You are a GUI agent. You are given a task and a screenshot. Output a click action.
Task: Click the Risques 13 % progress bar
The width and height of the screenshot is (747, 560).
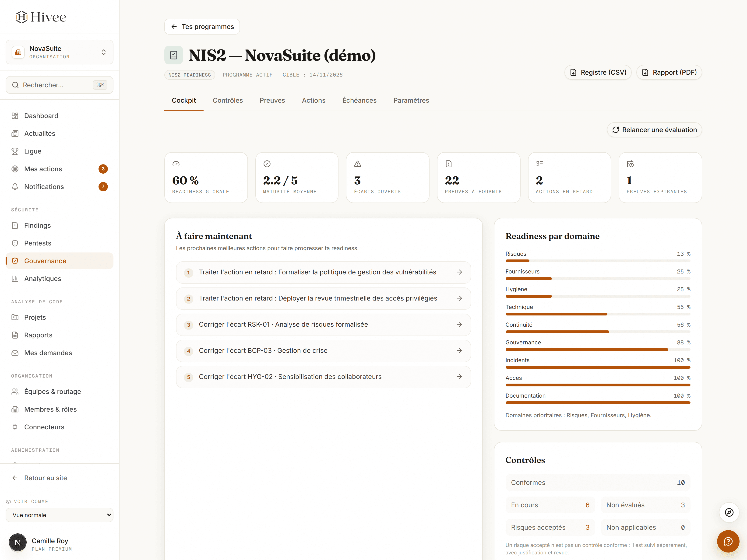click(x=598, y=261)
